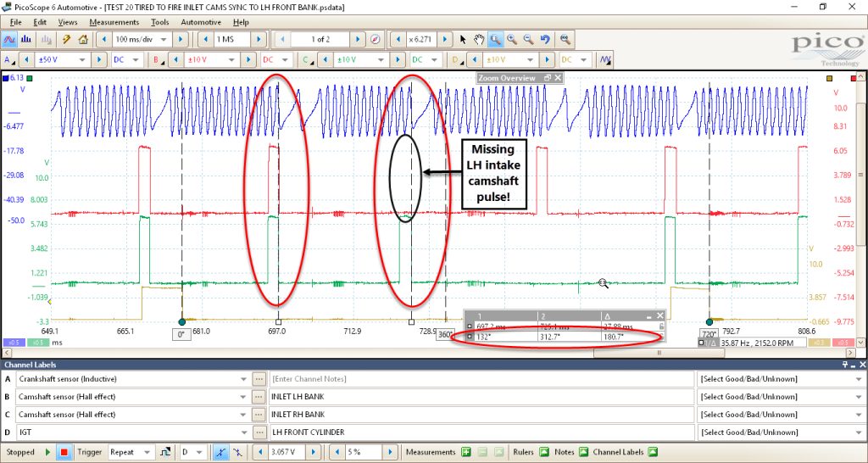Open the Help menu
Viewport: 868px width, 463px height.
click(241, 22)
